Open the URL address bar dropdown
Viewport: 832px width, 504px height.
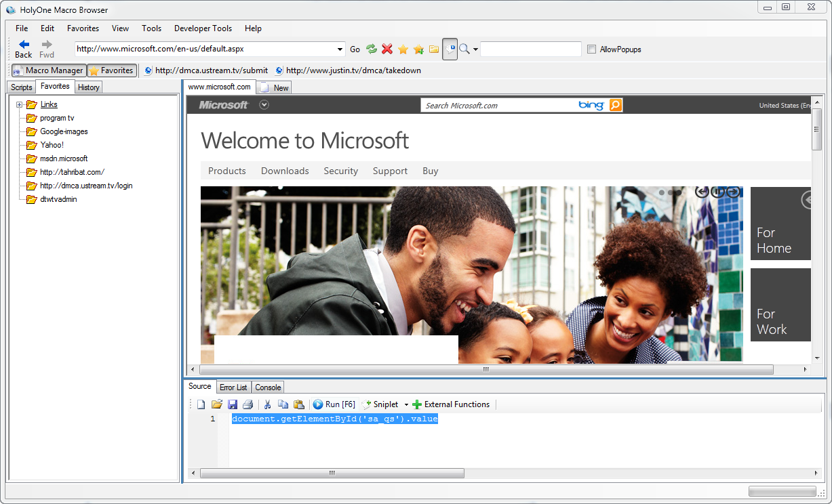point(340,49)
